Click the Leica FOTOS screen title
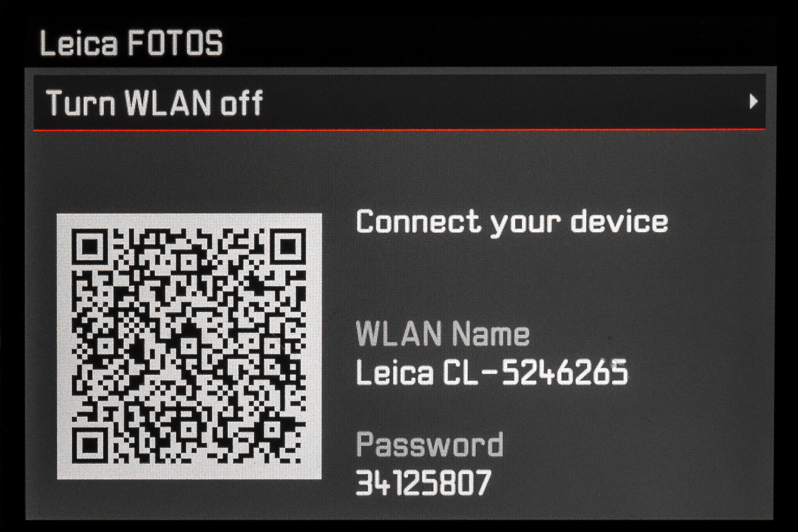This screenshot has height=532, width=798. (131, 42)
